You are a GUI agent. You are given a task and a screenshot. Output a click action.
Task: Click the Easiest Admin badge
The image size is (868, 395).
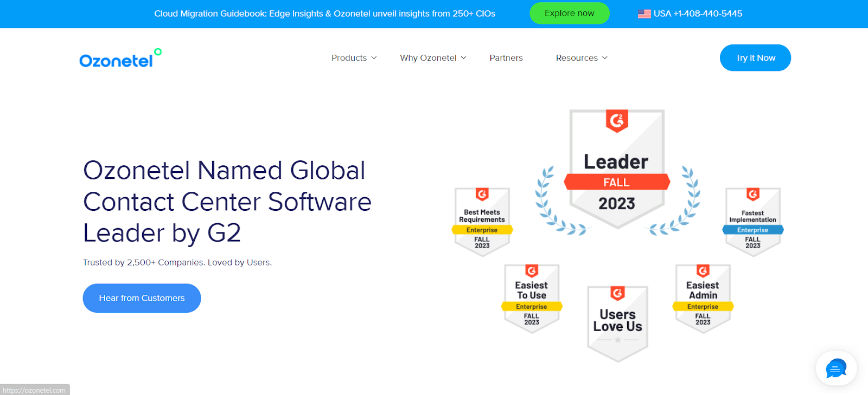tap(703, 298)
